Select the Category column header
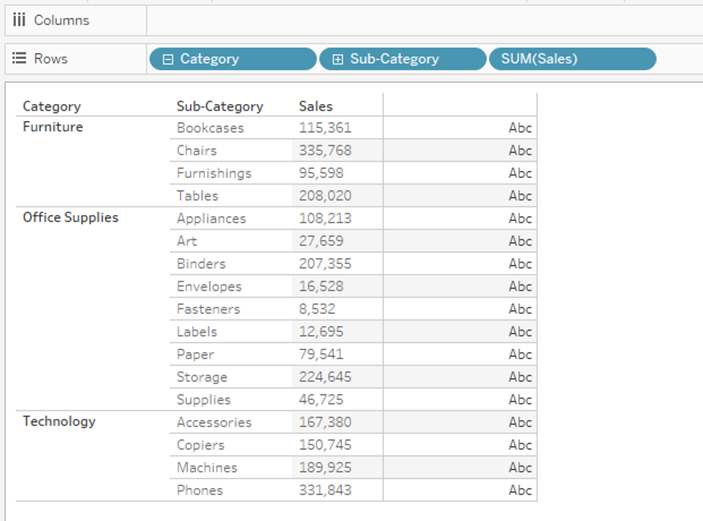Viewport: 703px width, 521px height. click(x=52, y=106)
